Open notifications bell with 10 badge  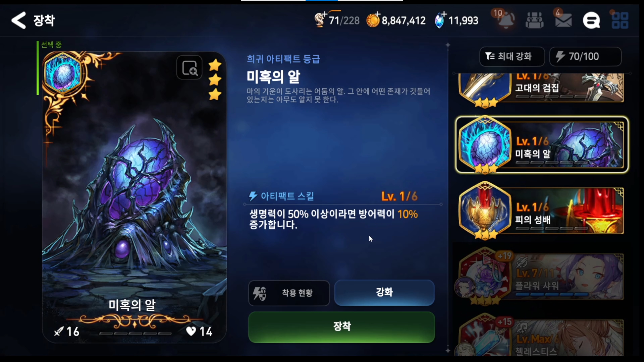[505, 20]
